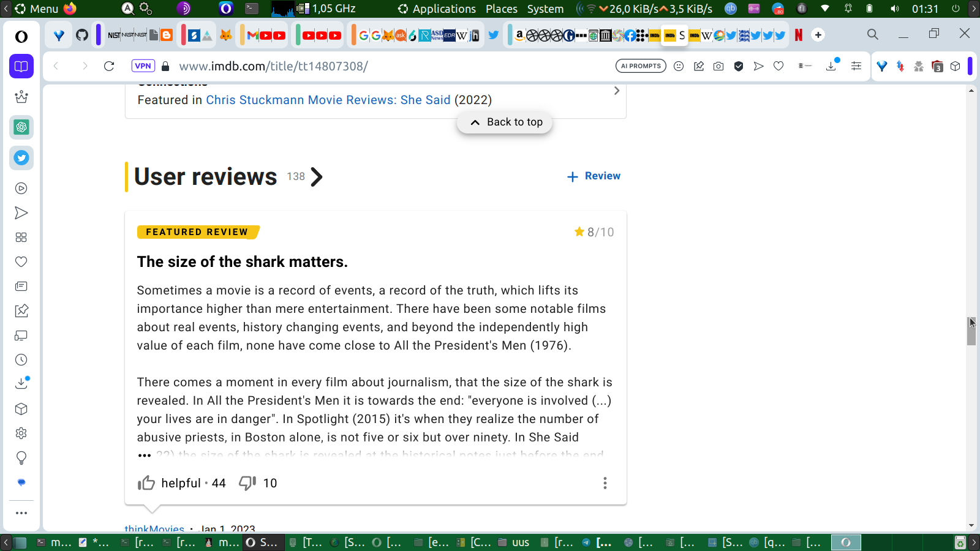Open the Places menu
Image resolution: width=980 pixels, height=551 pixels.
click(x=502, y=9)
